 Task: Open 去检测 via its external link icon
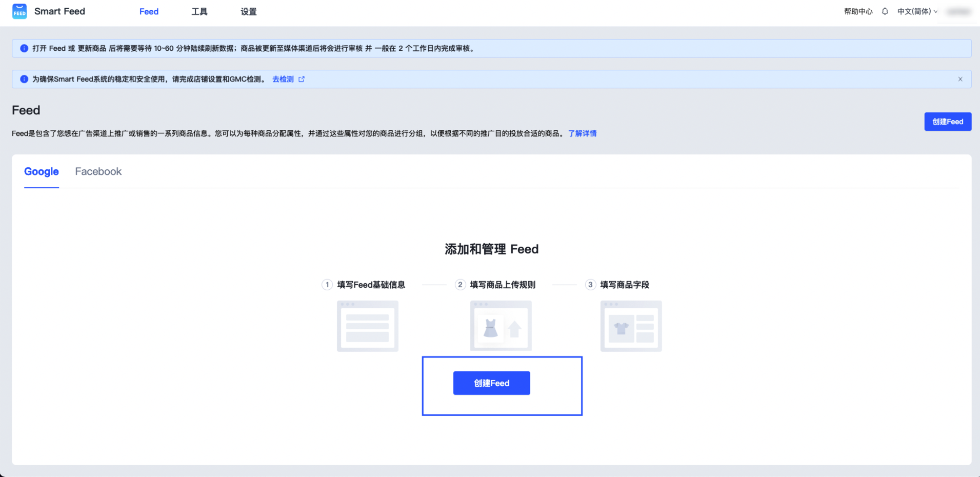pyautogui.click(x=302, y=78)
